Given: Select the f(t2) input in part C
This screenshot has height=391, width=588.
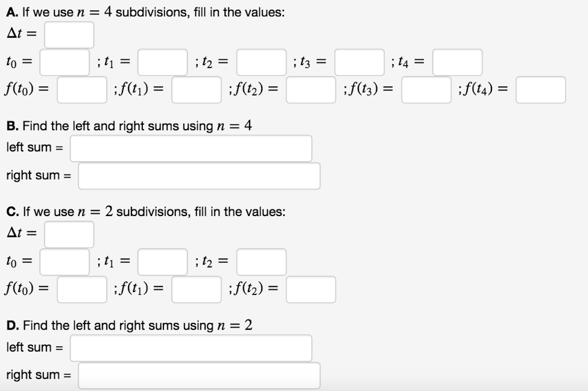Looking at the screenshot, I should click(x=311, y=290).
